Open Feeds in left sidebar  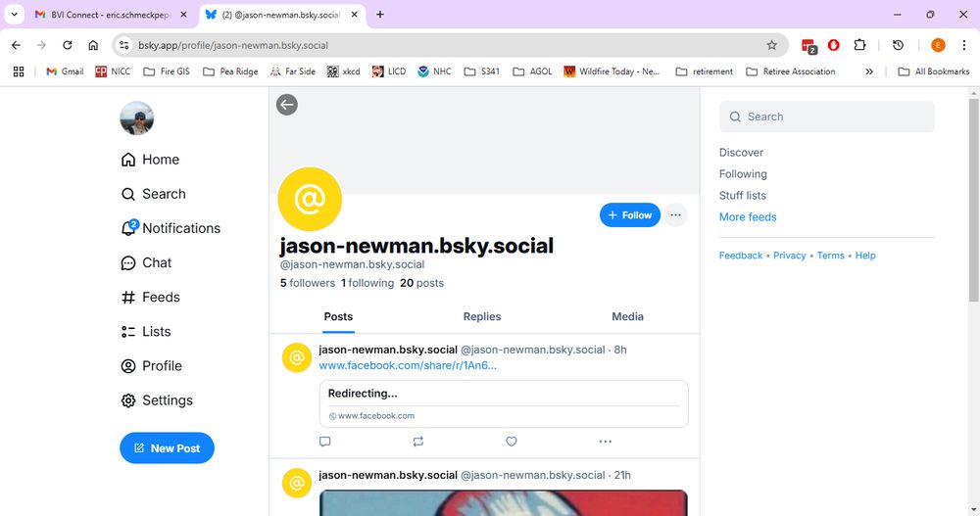pos(150,297)
